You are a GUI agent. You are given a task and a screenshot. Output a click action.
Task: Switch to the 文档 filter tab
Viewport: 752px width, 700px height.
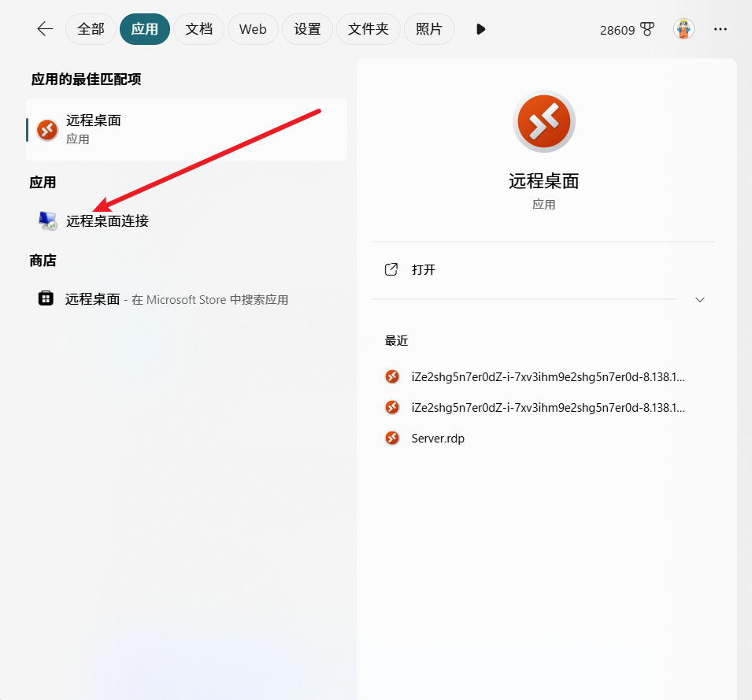click(x=199, y=29)
